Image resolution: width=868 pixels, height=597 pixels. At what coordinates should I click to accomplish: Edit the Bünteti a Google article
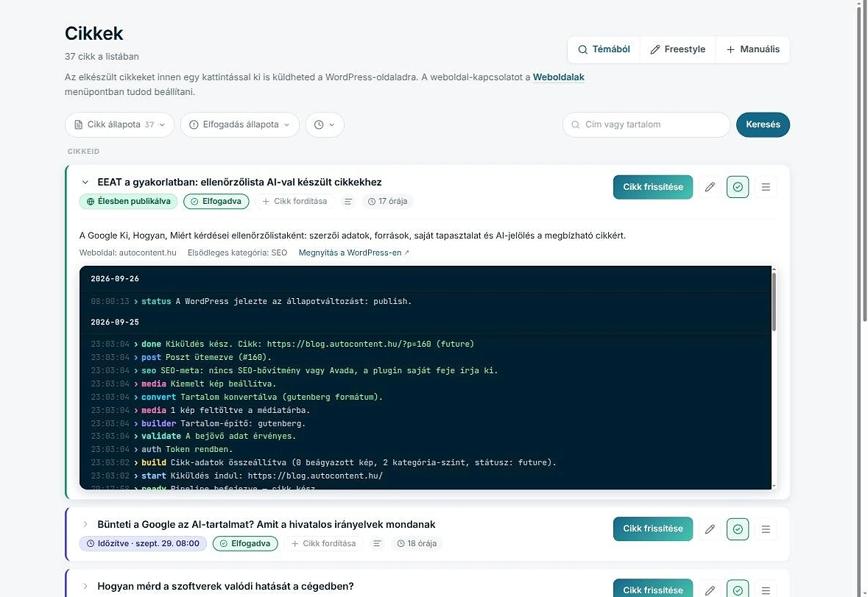point(710,529)
